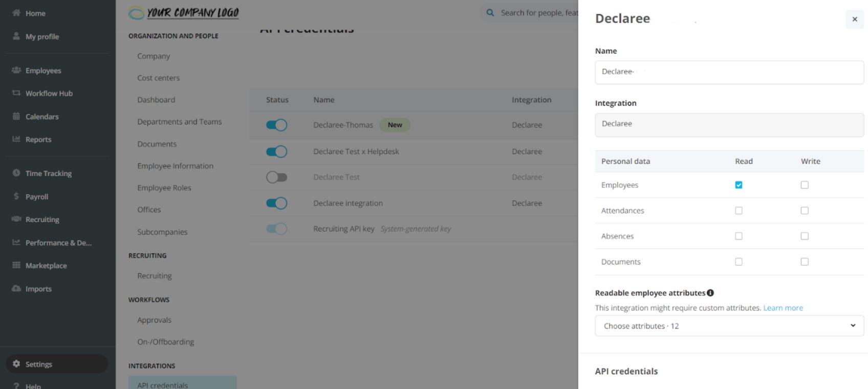Open the Workflow Hub icon

pyautogui.click(x=16, y=93)
